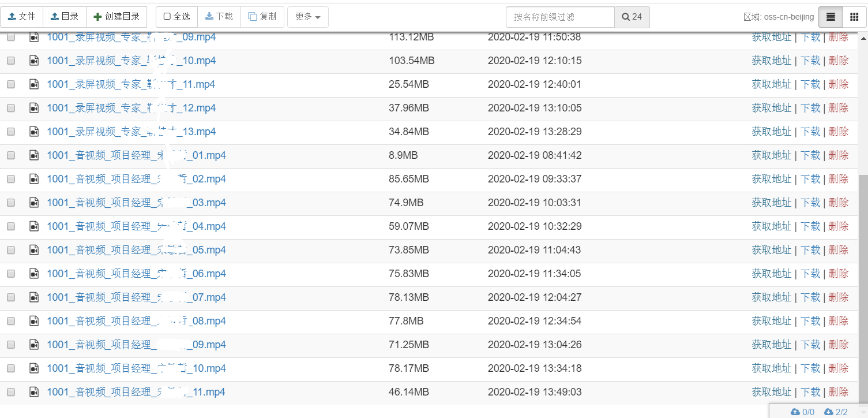Click video file icon for 音视频 01.mp4
The width and height of the screenshot is (868, 418).
[35, 155]
